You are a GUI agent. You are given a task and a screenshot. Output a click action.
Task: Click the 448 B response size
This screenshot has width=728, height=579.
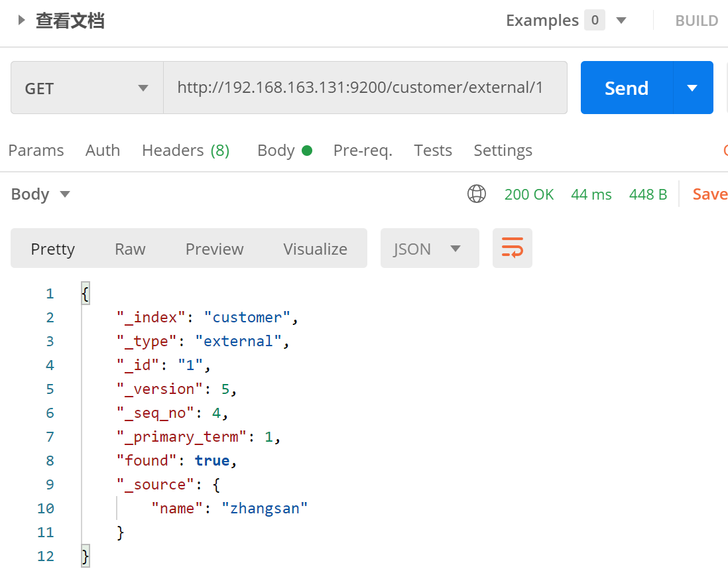point(648,194)
